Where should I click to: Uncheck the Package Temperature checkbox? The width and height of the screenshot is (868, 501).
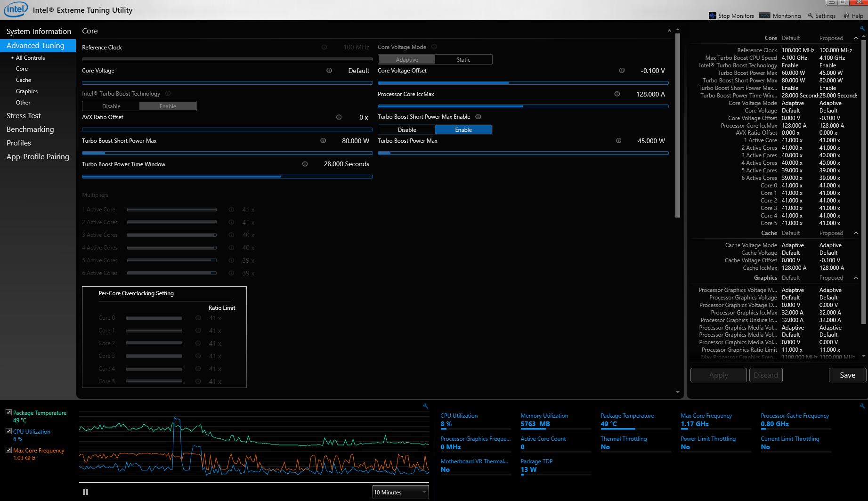(8, 412)
